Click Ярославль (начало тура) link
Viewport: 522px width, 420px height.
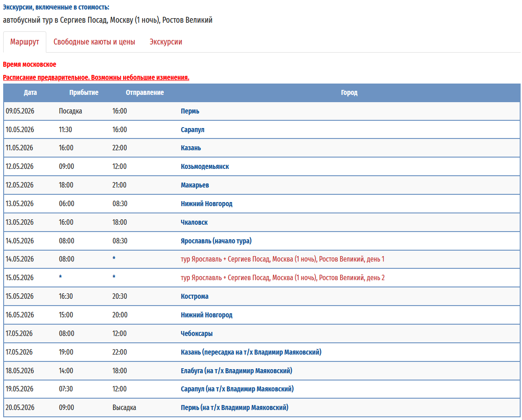pos(216,241)
